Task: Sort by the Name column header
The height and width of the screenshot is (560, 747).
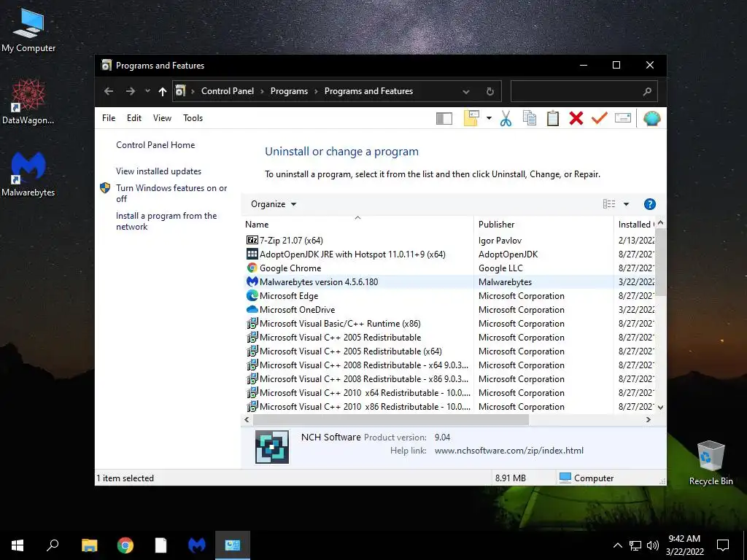Action: point(357,225)
